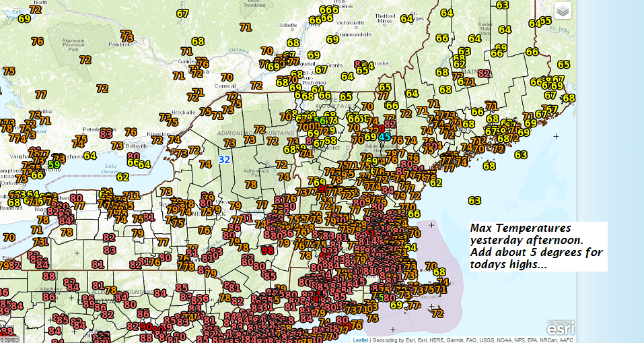Select the cyan 45 temperature marker

point(384,136)
